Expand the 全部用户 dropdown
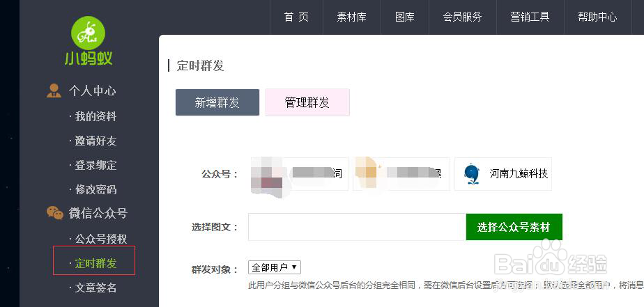The image size is (644, 307). (275, 267)
